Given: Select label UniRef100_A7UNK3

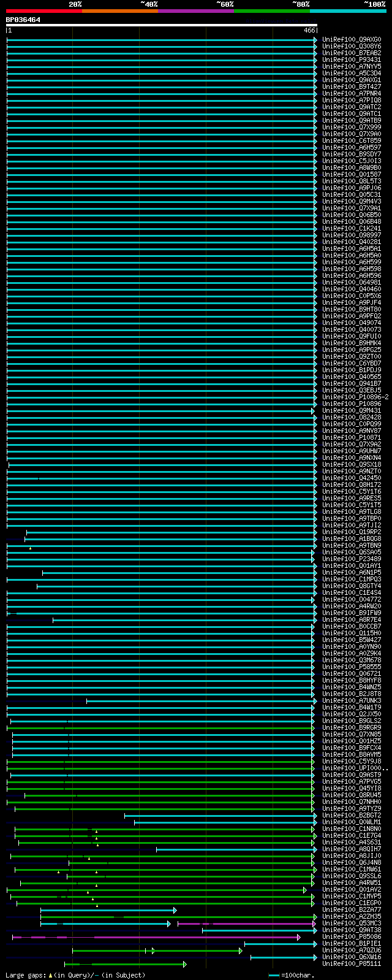Looking at the screenshot, I should 352,701.
